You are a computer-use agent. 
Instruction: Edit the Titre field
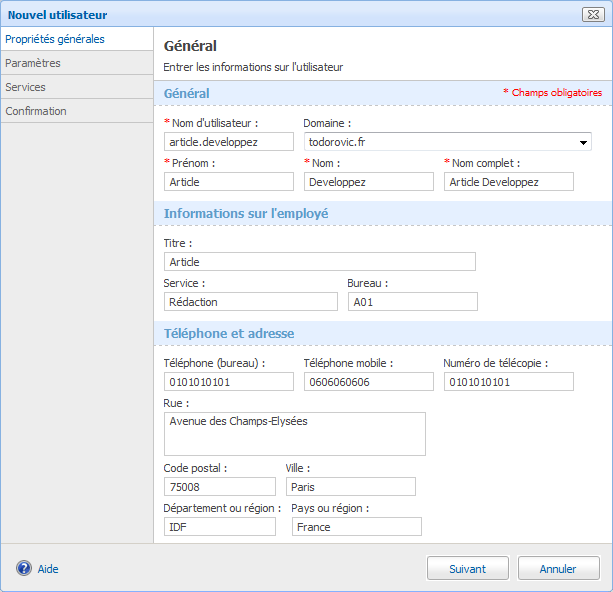pyautogui.click(x=319, y=262)
